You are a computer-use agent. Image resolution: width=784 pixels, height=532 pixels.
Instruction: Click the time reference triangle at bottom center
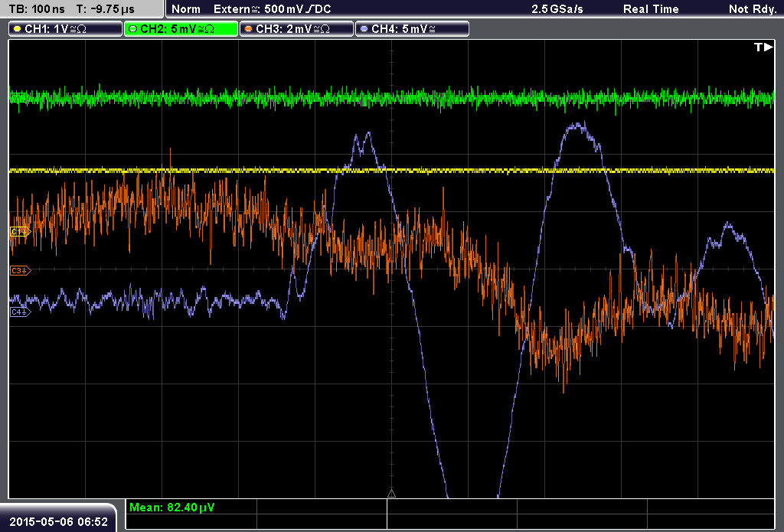(391, 494)
